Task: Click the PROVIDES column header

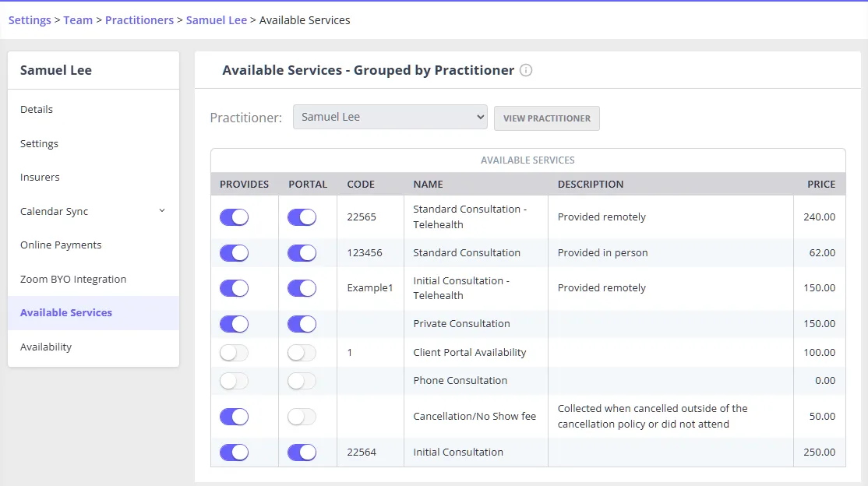Action: click(244, 185)
